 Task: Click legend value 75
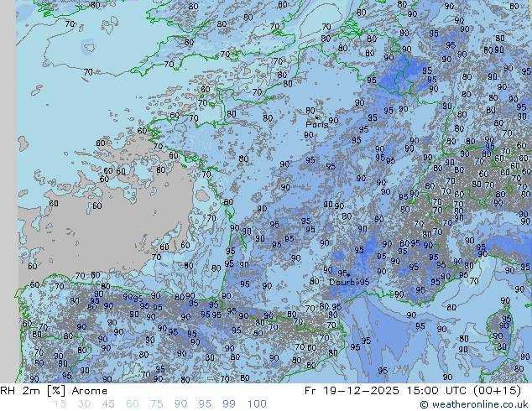pos(156,404)
